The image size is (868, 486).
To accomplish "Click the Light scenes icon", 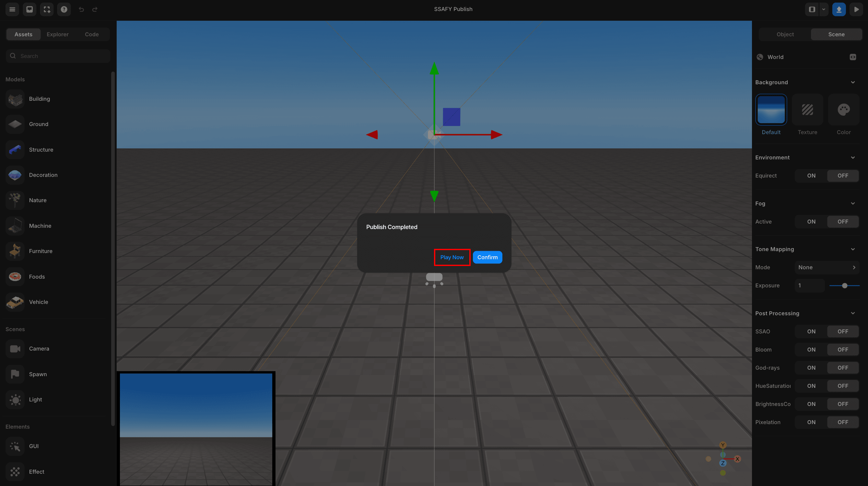I will pos(15,399).
